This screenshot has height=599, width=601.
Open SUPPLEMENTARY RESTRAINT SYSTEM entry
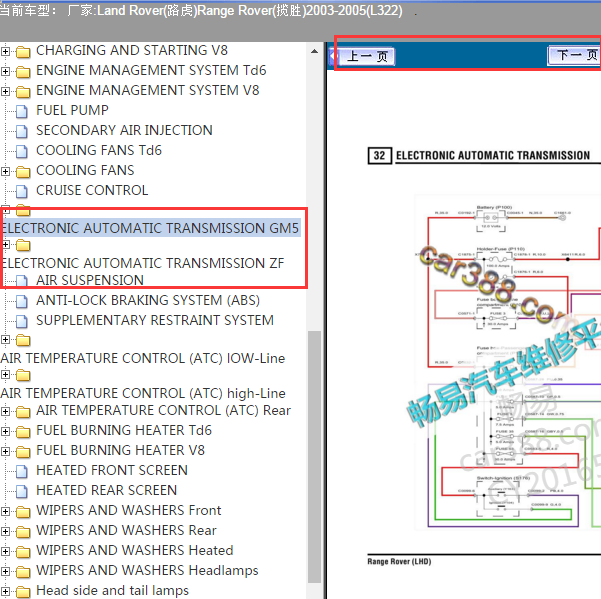[155, 320]
